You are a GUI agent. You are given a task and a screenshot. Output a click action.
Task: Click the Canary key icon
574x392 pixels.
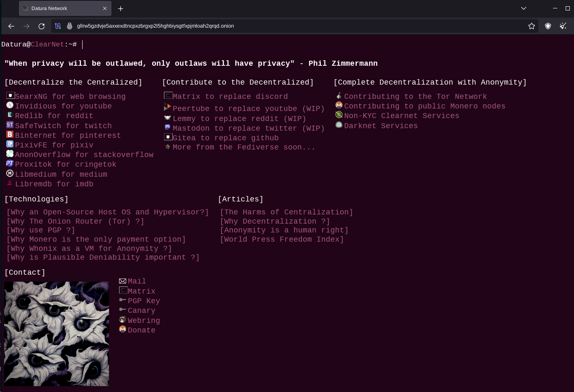click(x=123, y=309)
